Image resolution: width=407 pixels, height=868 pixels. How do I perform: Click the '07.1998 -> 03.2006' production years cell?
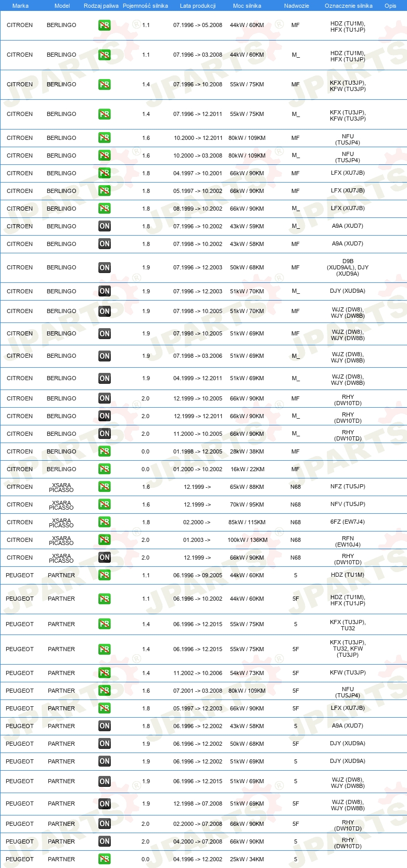[x=198, y=356]
